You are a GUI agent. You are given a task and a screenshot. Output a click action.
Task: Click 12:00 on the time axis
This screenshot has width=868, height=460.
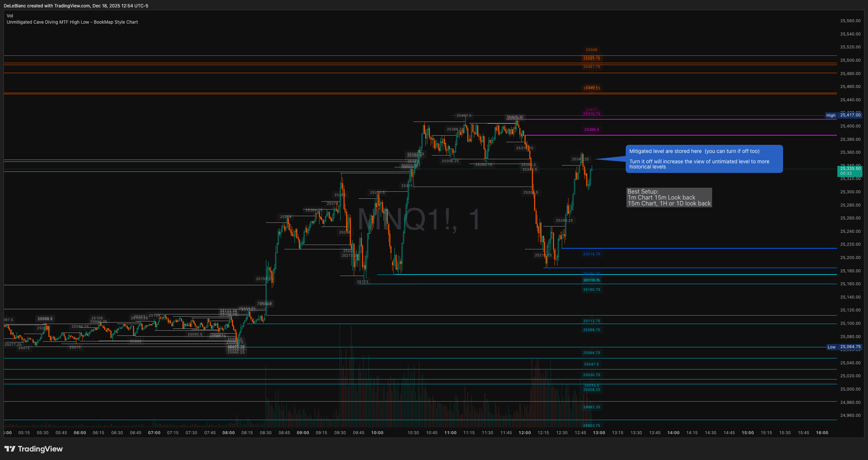pyautogui.click(x=524, y=433)
